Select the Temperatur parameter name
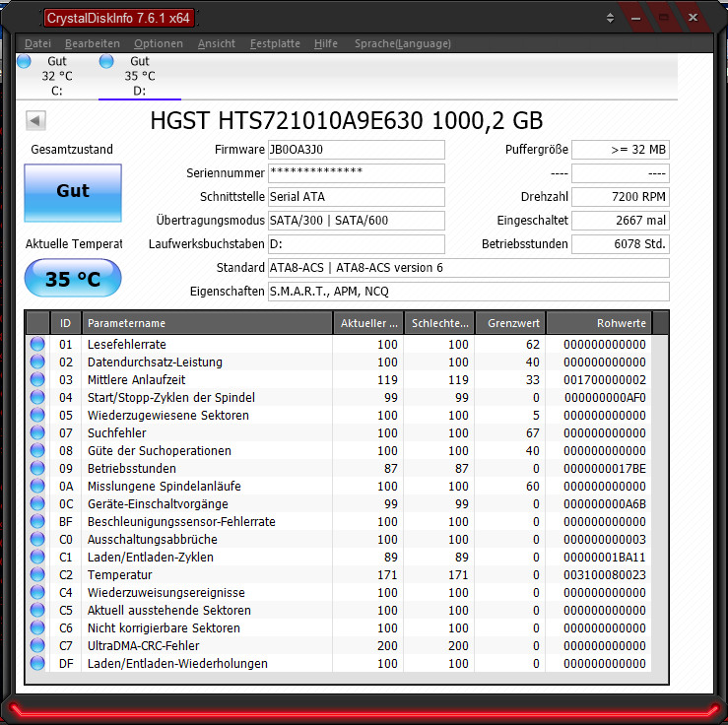Image resolution: width=728 pixels, height=725 pixels. 120,575
